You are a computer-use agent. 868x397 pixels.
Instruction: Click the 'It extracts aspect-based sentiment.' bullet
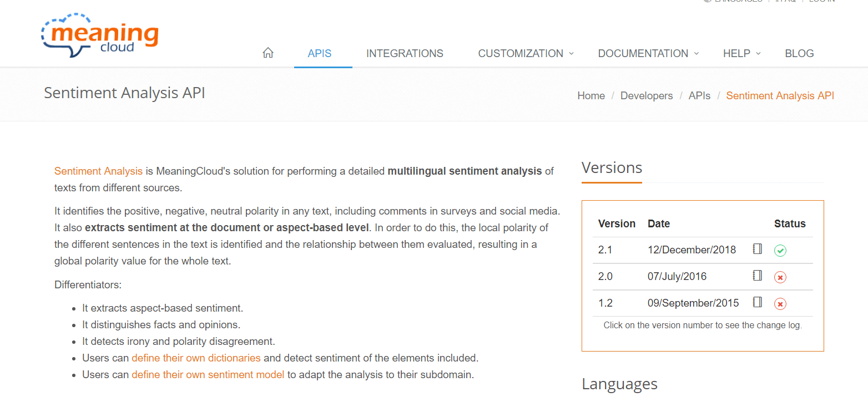pos(163,308)
